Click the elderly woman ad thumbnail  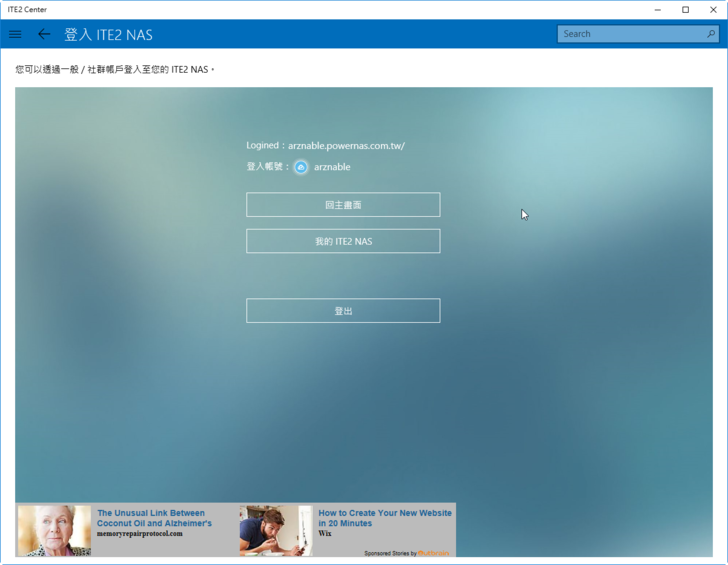(x=54, y=530)
